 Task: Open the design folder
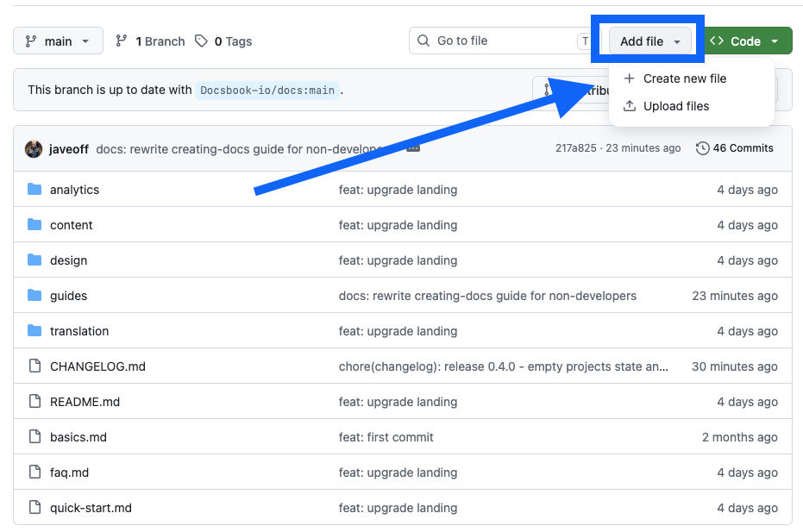click(x=69, y=260)
